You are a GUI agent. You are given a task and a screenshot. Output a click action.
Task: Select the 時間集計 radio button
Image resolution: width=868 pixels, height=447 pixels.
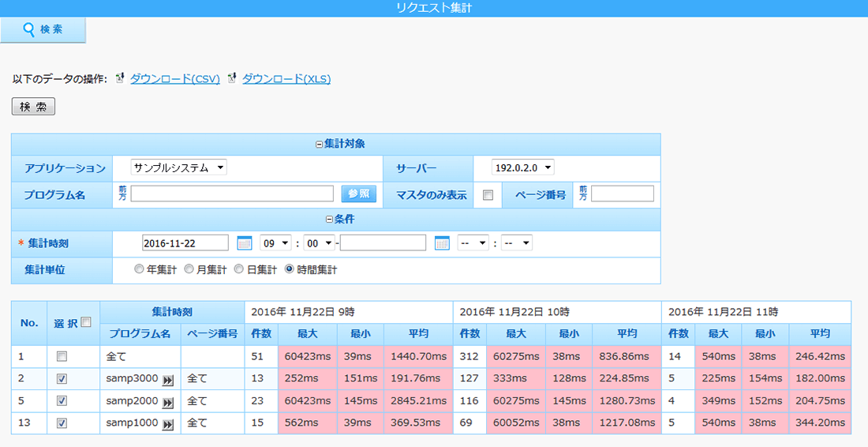(289, 269)
